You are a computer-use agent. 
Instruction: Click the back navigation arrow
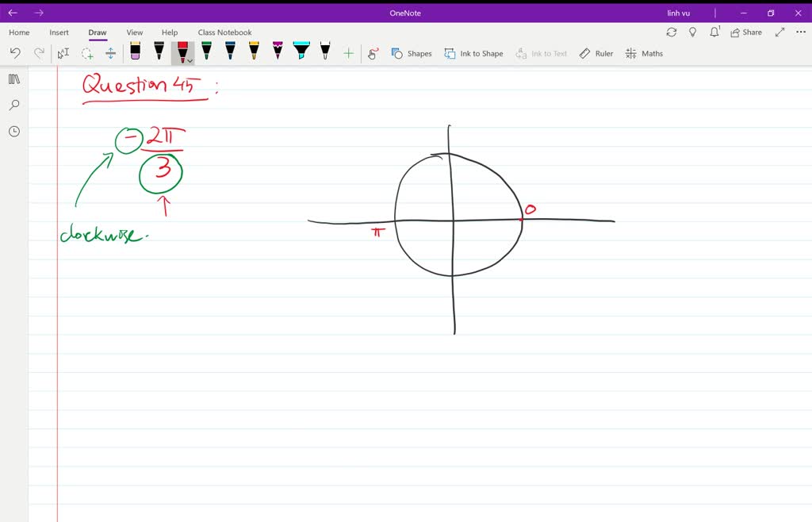tap(12, 12)
